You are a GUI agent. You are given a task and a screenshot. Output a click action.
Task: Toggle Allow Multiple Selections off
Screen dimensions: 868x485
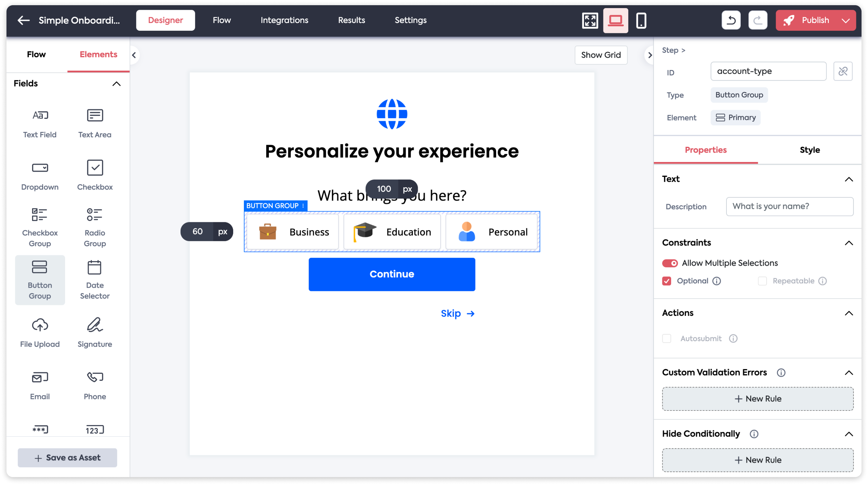pos(670,263)
